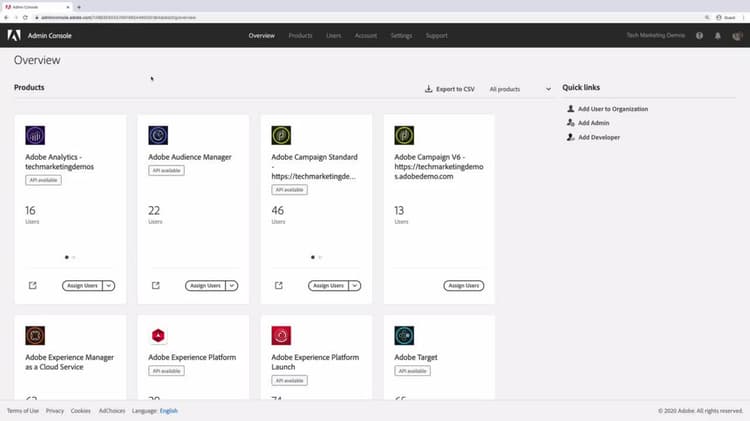Click the Experience Manager Cloud Service icon

(x=35, y=335)
